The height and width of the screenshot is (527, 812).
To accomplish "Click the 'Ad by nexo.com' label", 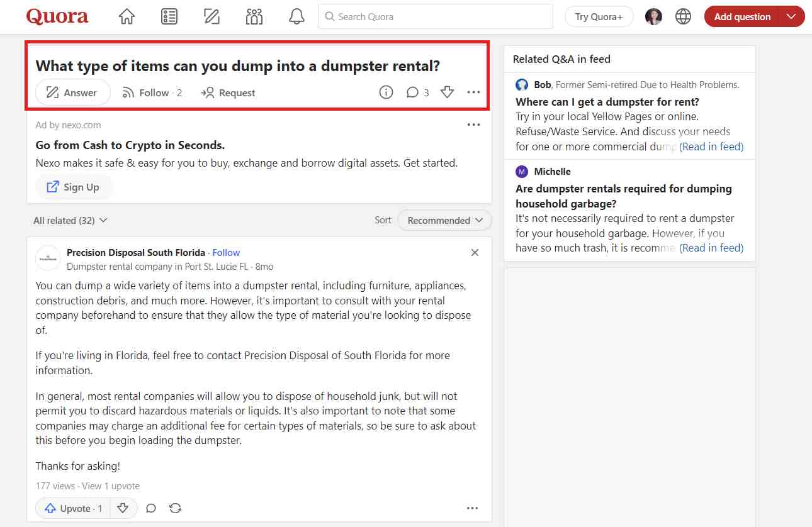I will click(x=68, y=125).
